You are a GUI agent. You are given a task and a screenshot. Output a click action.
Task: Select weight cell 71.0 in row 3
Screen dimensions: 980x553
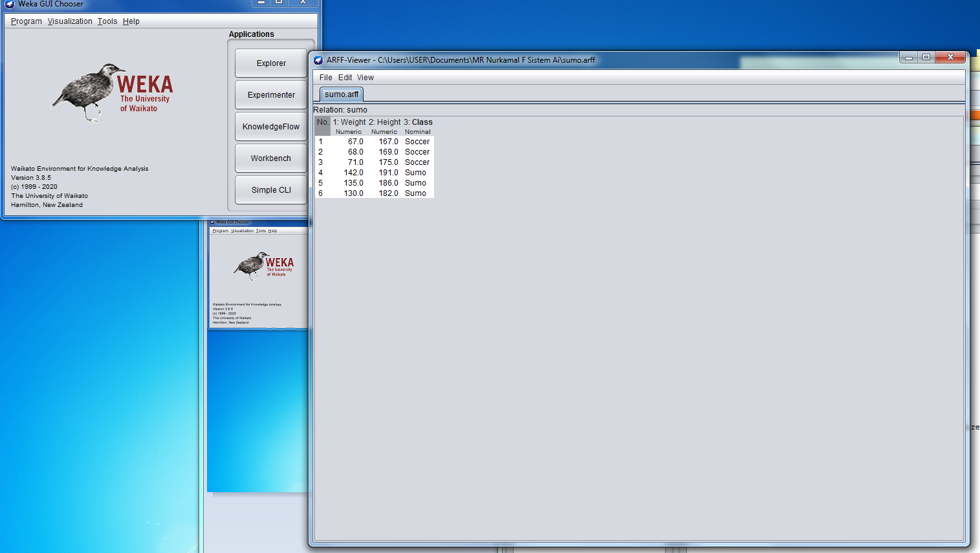click(x=349, y=162)
